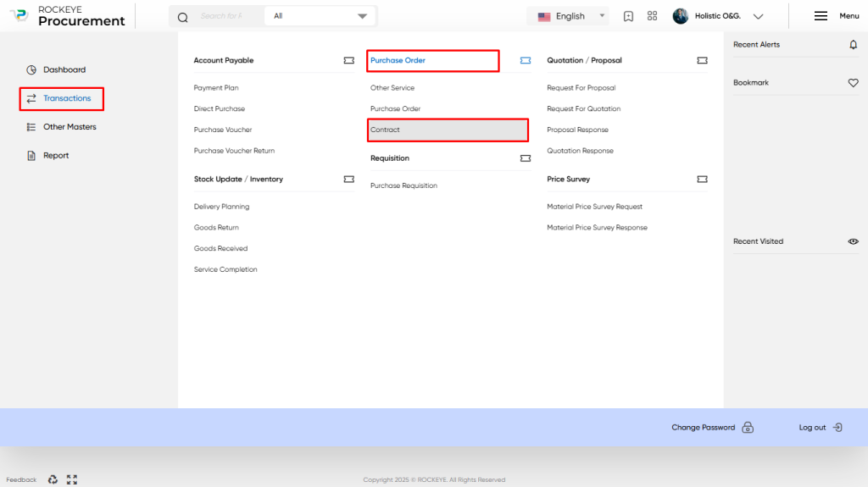Viewport: 868px width, 487px height.
Task: Open the apps grid icon
Action: pos(652,16)
